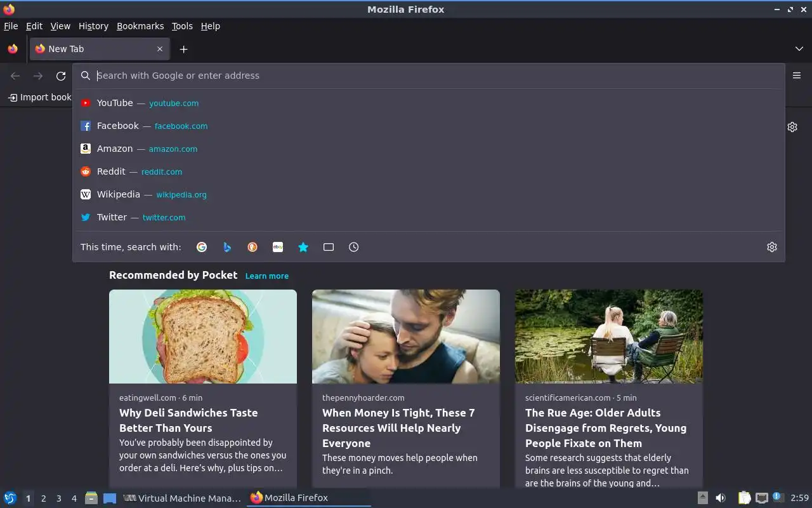Open the Tools menu
The image size is (812, 508).
coord(182,26)
